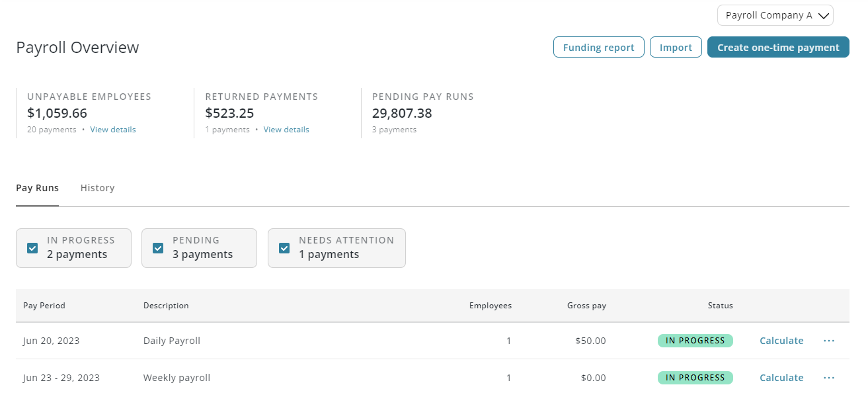Screen dimensions: 868x393
Task: Click the Funding report button
Action: [x=598, y=48]
